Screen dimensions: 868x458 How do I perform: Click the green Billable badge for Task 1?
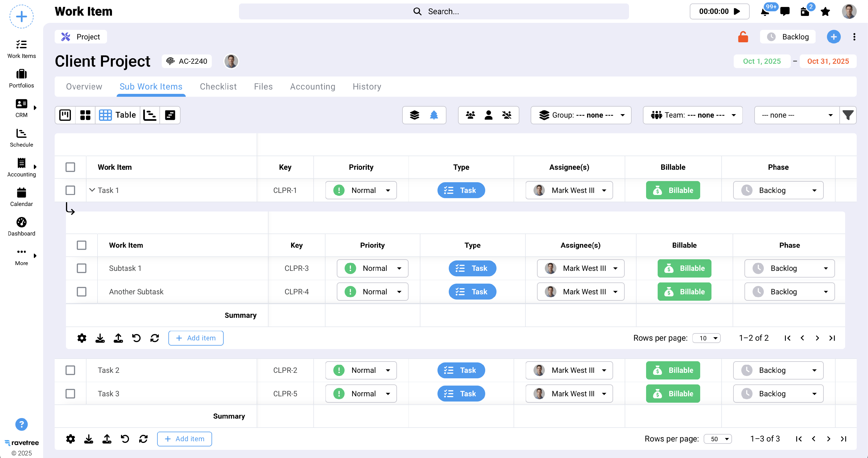coord(673,190)
